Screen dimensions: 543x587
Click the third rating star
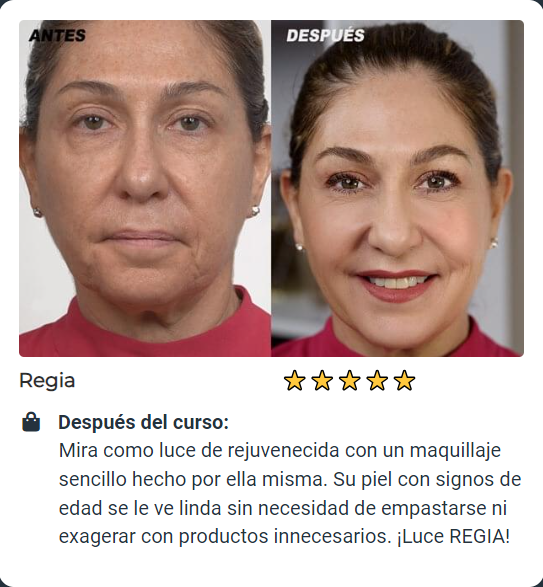tap(350, 380)
